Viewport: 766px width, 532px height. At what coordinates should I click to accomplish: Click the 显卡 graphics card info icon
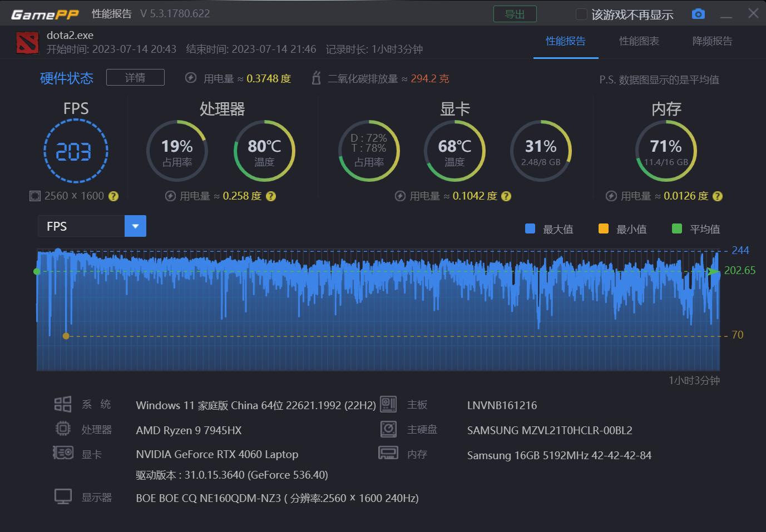point(63,453)
